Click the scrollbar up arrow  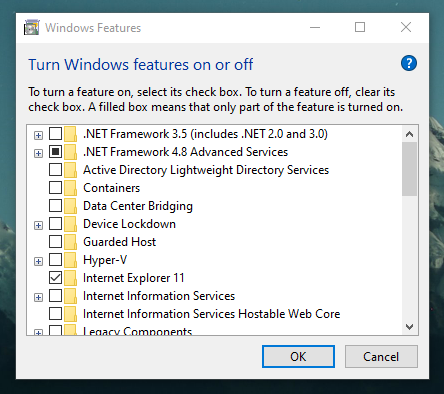pyautogui.click(x=409, y=134)
